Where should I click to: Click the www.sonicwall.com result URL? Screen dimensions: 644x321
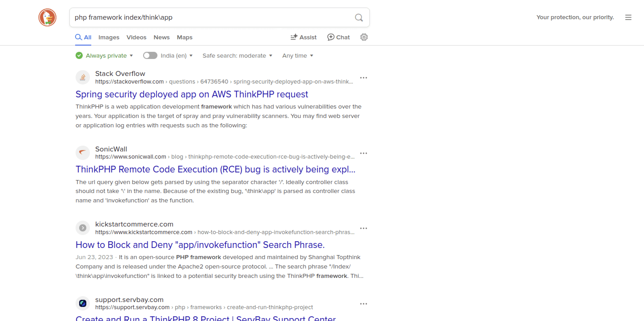[x=225, y=157]
